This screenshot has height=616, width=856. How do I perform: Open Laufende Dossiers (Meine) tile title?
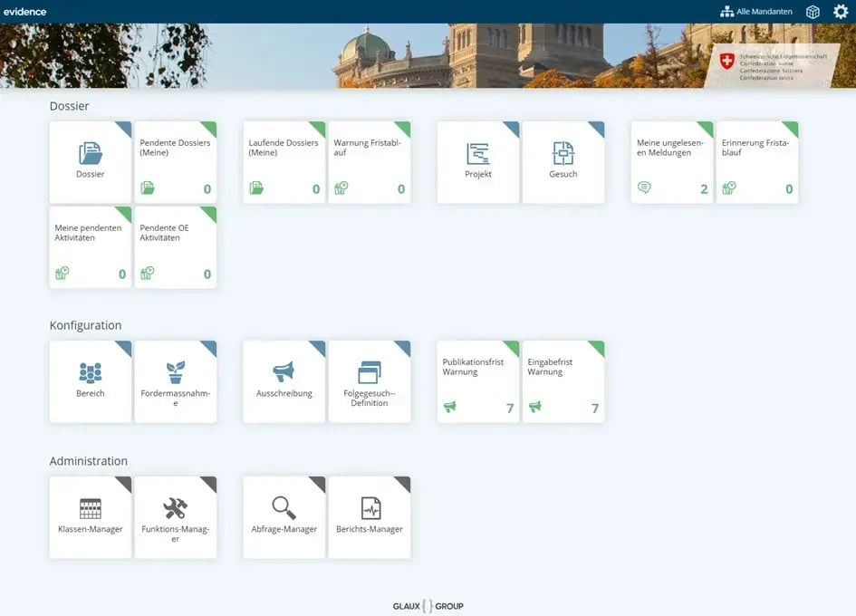point(284,148)
